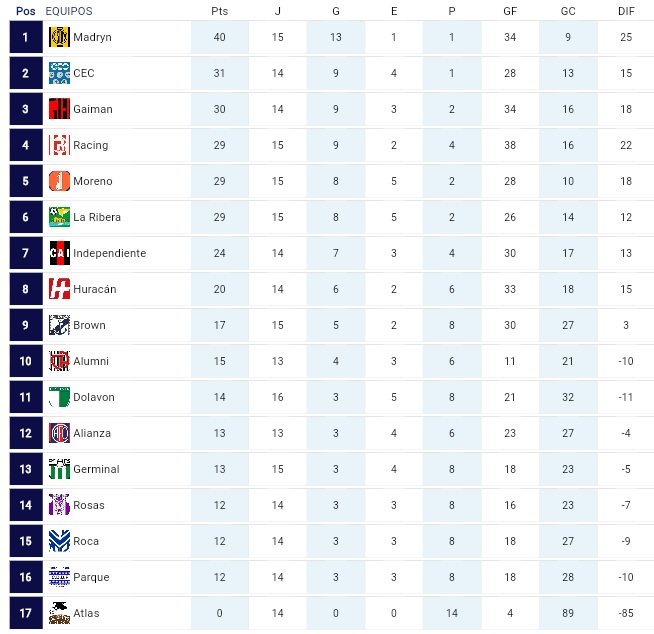The image size is (654, 634).
Task: Click the EQUIPOS column header
Action: point(69,11)
